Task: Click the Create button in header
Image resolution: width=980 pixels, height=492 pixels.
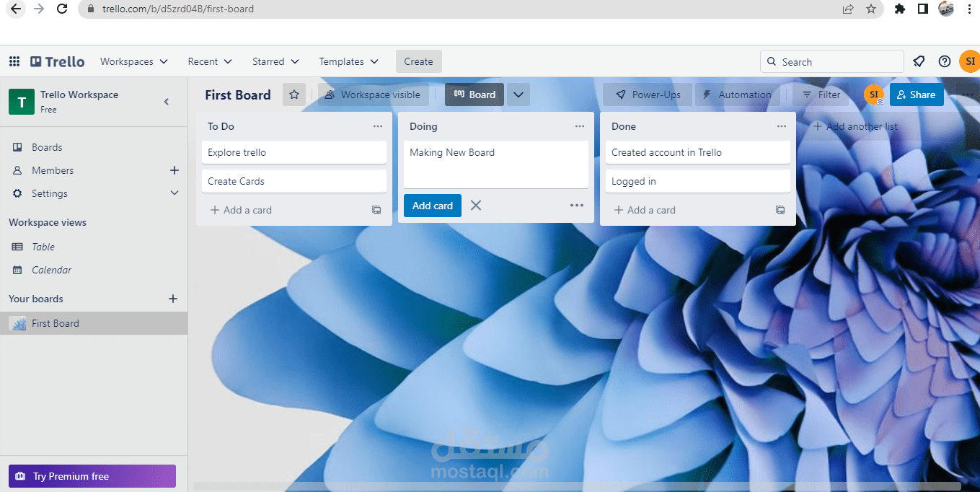Action: [419, 61]
